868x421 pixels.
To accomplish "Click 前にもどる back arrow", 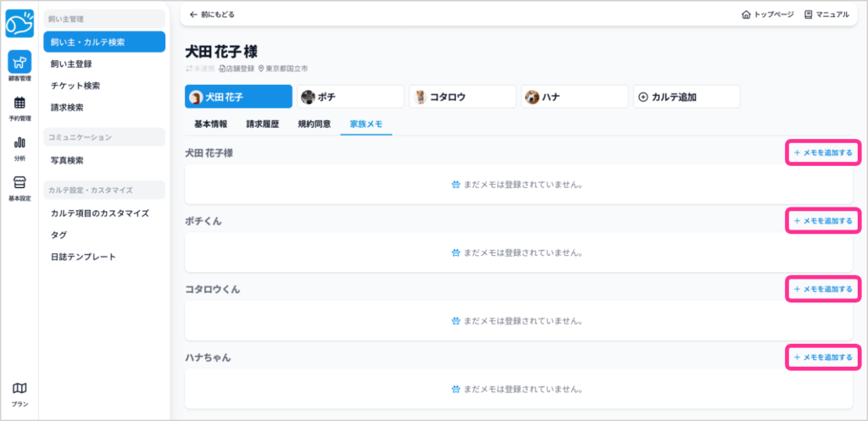I will tap(193, 14).
